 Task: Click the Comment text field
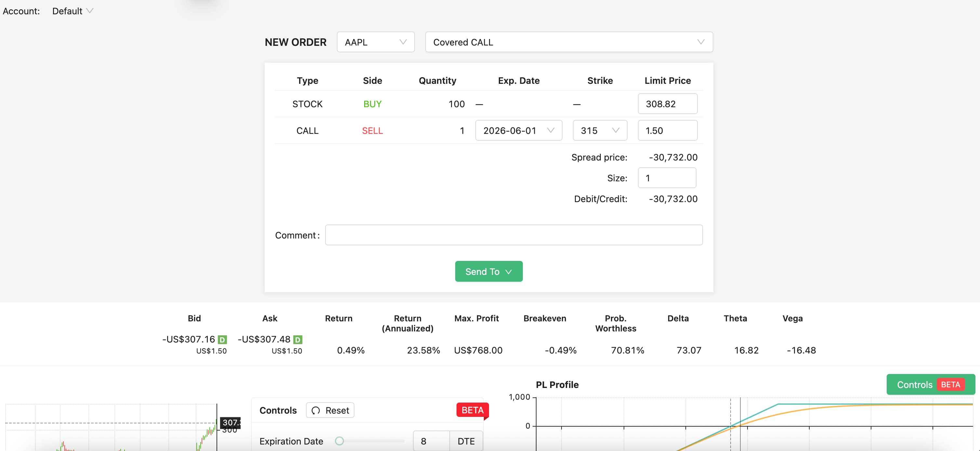tap(514, 235)
